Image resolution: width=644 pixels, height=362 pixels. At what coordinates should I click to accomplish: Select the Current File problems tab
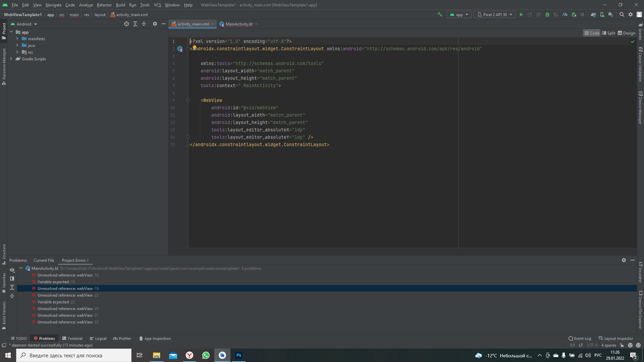tap(44, 260)
